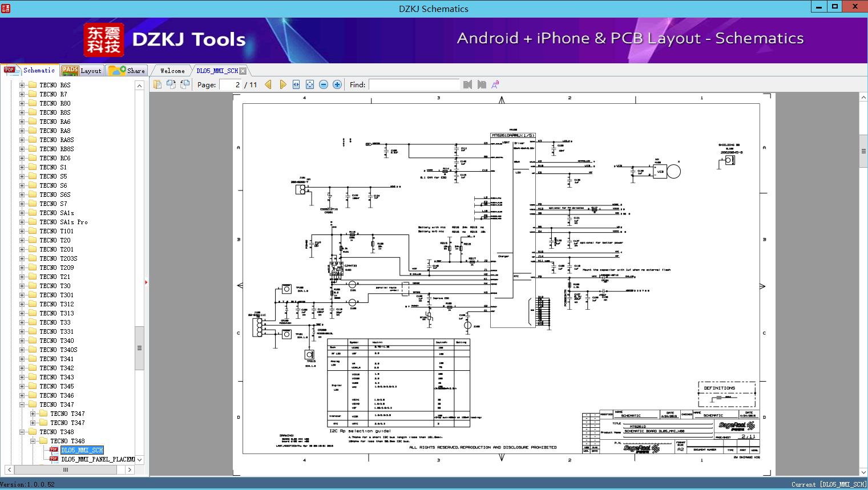Open the Share tab
The width and height of the screenshot is (868, 490).
[x=127, y=71]
